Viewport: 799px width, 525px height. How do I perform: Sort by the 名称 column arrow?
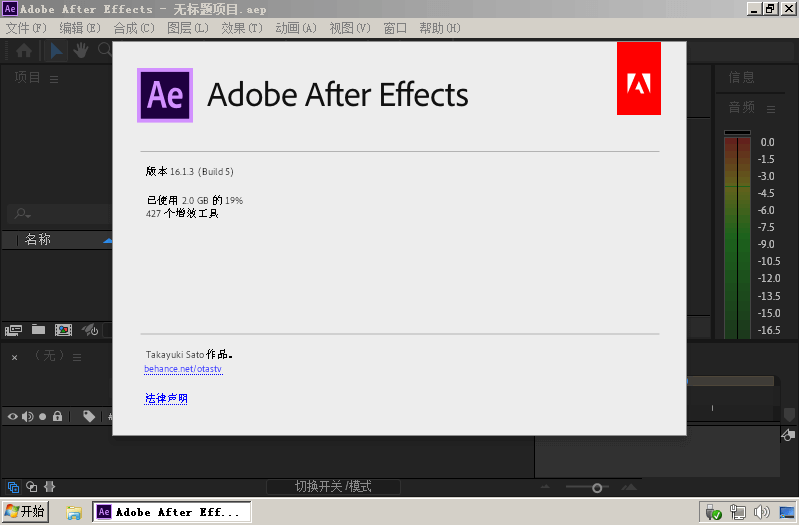(x=107, y=241)
